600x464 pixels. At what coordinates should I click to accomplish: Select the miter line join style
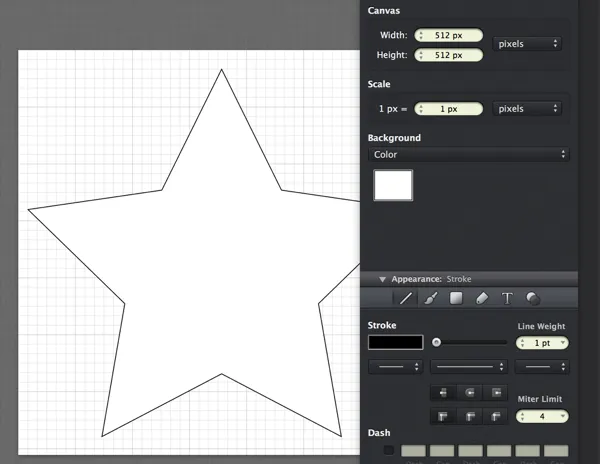click(441, 416)
